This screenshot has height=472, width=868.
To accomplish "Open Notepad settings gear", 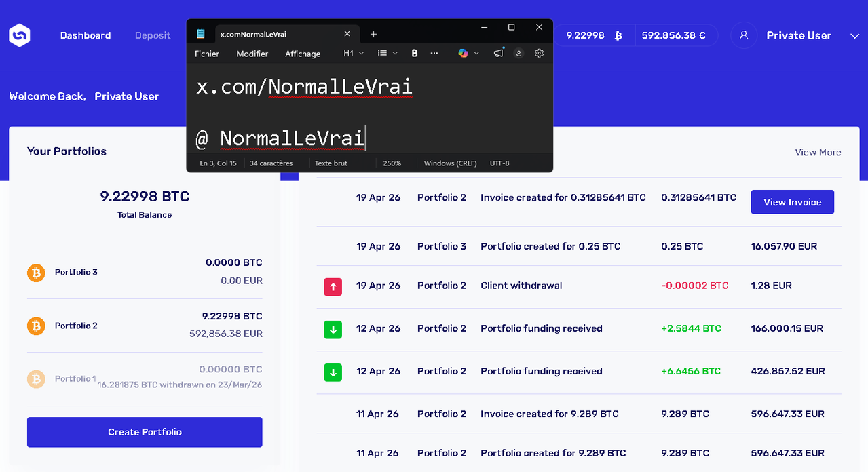I will pyautogui.click(x=540, y=53).
